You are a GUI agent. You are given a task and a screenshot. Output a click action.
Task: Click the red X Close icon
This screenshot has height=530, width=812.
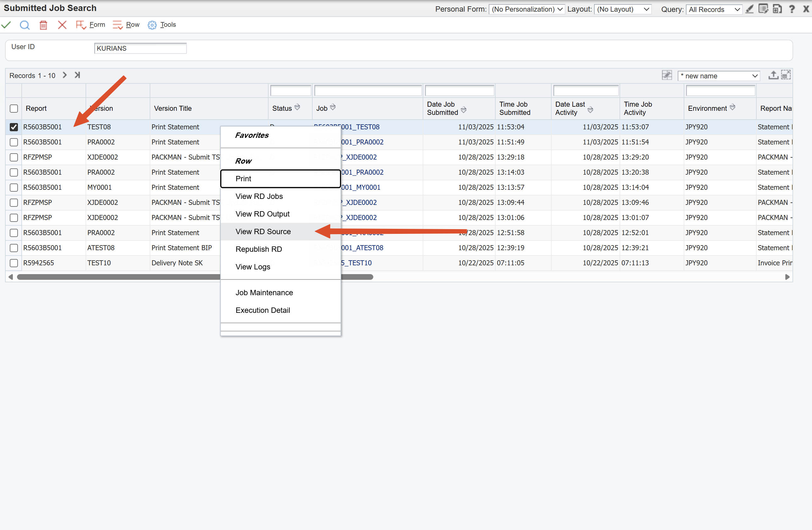tap(62, 25)
